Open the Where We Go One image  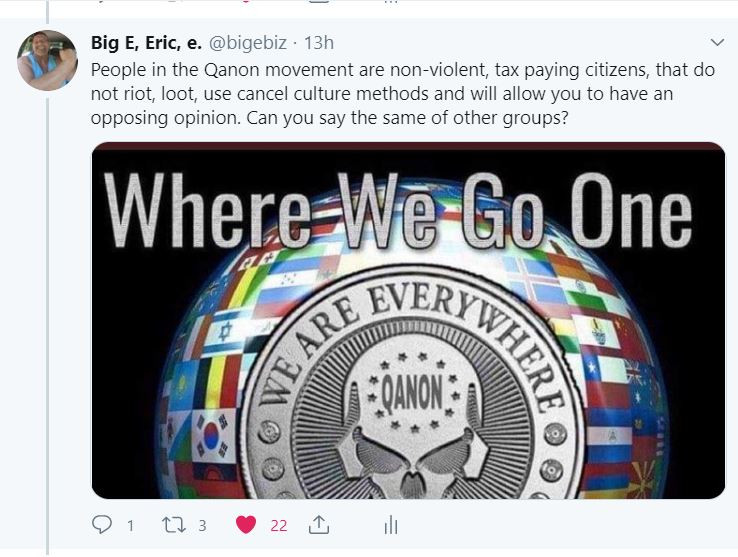point(408,320)
